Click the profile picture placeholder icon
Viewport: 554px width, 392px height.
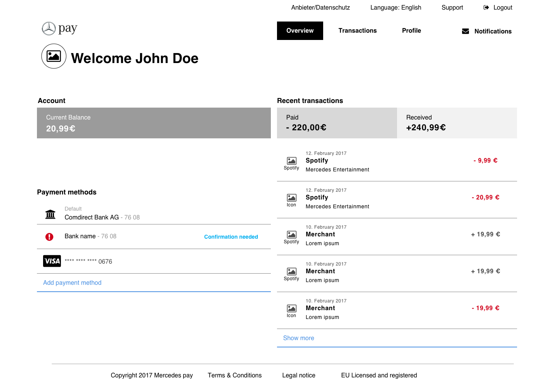(x=54, y=56)
